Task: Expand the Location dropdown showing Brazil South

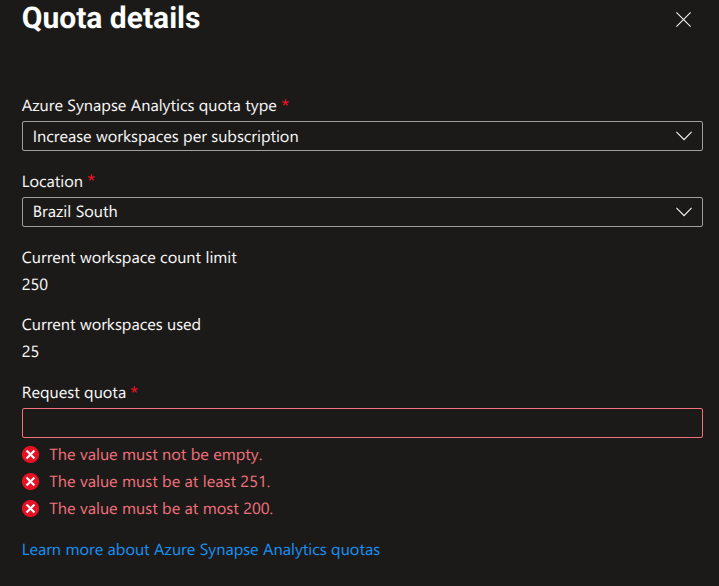Action: click(362, 212)
